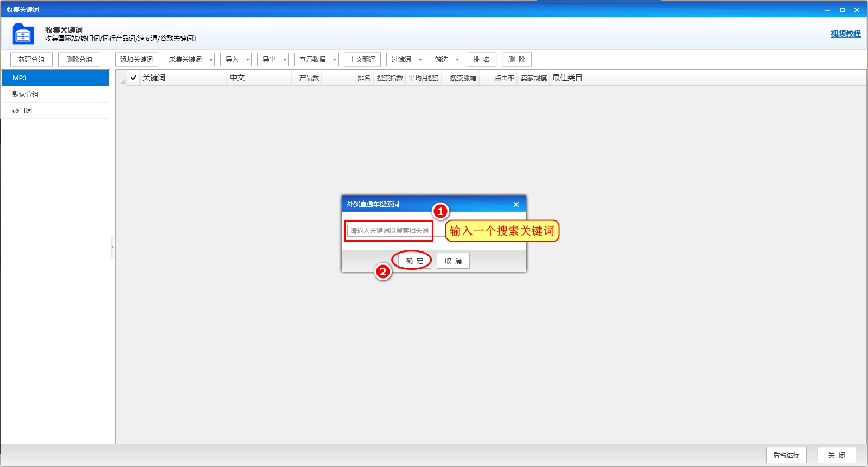This screenshot has width=868, height=467.
Task: Expand the 导出 dropdown
Action: click(x=273, y=60)
